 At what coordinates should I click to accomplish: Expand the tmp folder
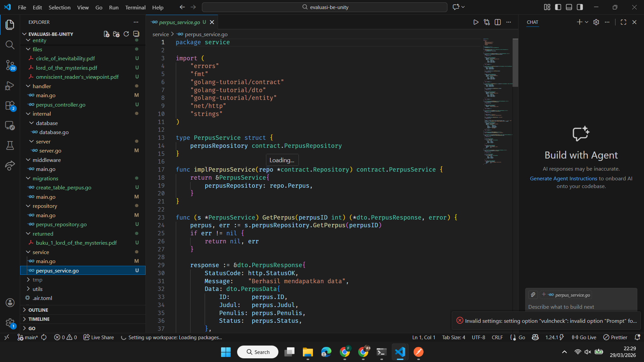pos(37,280)
